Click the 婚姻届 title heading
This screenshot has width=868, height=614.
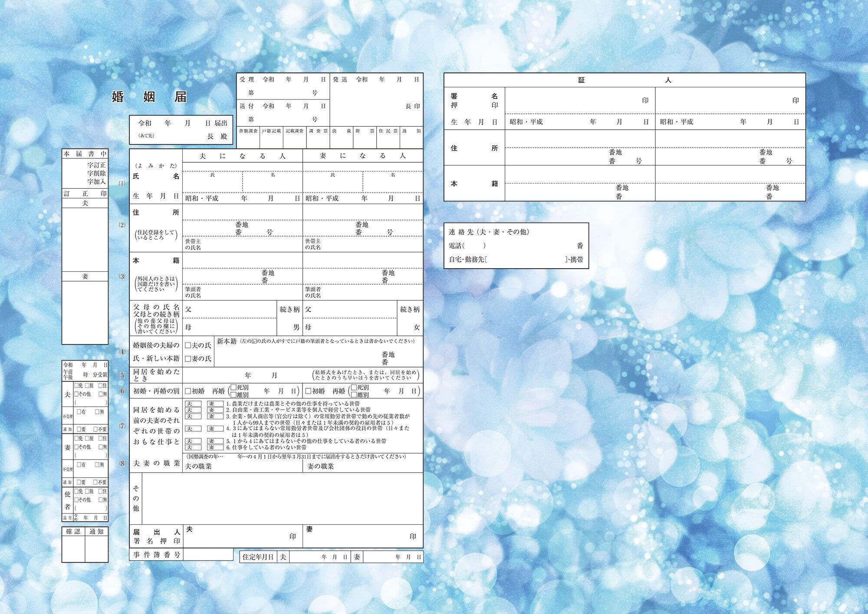[149, 97]
